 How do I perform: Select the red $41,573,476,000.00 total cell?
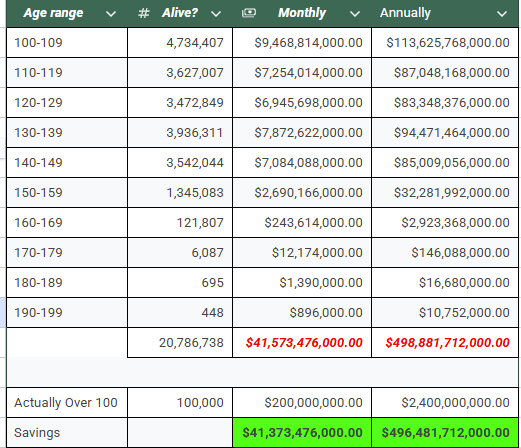[x=302, y=343]
